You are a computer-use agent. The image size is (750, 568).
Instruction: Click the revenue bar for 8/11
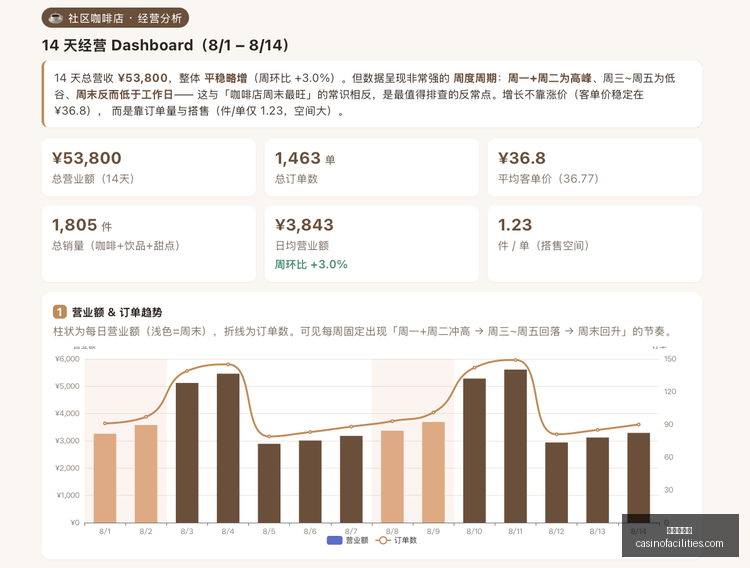[x=516, y=446]
